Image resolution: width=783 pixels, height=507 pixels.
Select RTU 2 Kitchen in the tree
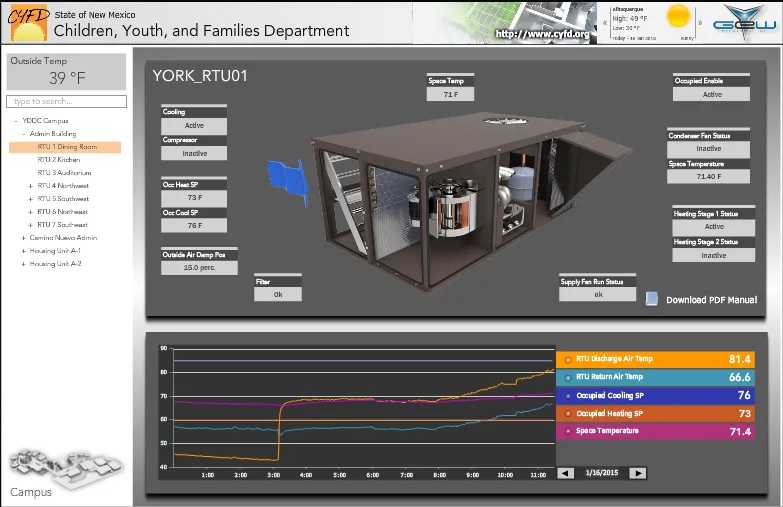pyautogui.click(x=59, y=160)
